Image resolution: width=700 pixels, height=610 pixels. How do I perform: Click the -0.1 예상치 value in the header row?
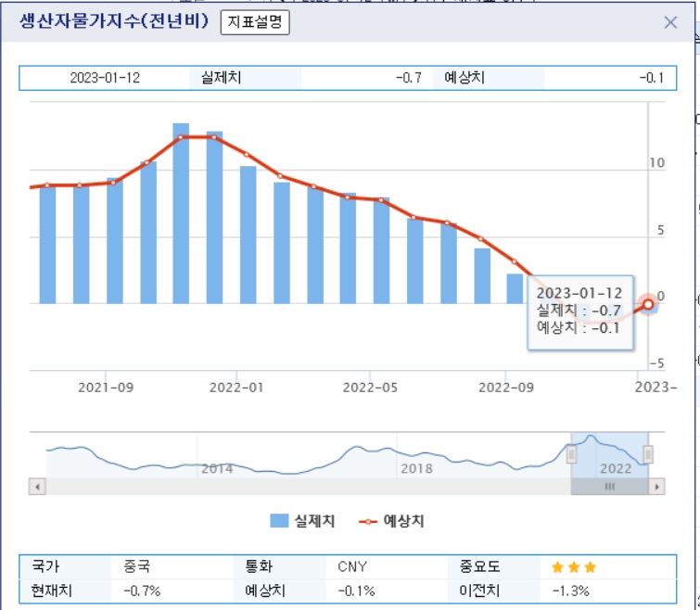point(652,78)
